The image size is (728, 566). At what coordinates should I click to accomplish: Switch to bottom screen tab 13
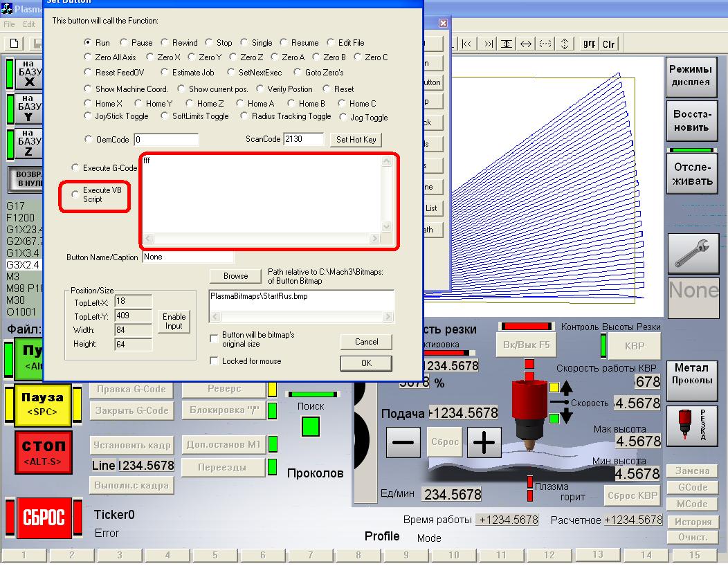(x=597, y=554)
